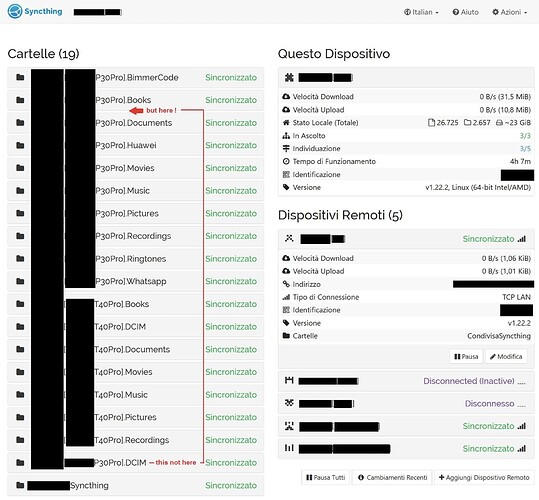Expand the T40Pro DCIM folder row
This screenshot has width=539, height=500.
[x=135, y=326]
